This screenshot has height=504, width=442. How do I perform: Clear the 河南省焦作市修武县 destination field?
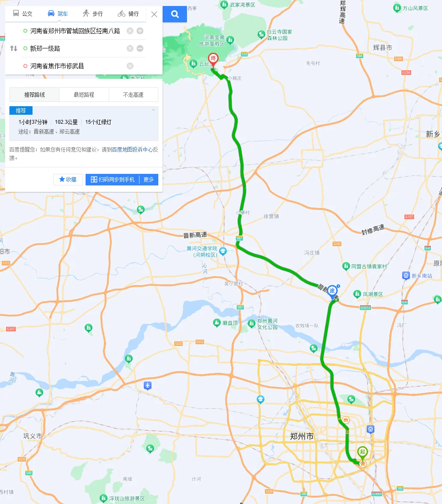pos(130,66)
